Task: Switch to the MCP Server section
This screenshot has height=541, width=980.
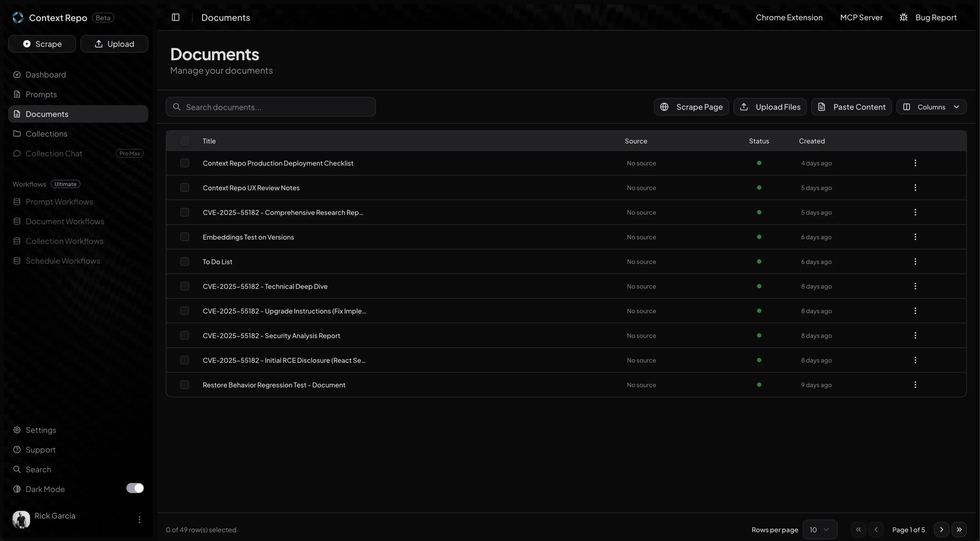Action: pos(861,17)
